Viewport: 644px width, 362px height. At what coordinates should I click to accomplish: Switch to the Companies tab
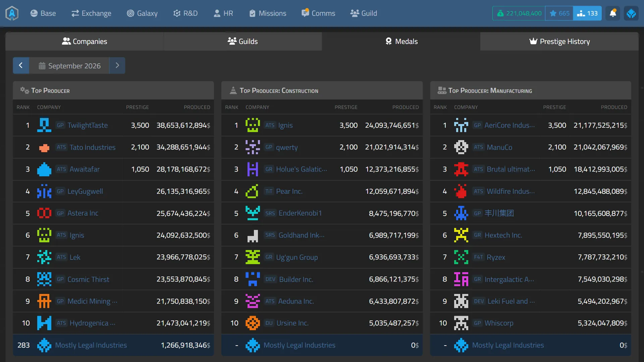85,42
